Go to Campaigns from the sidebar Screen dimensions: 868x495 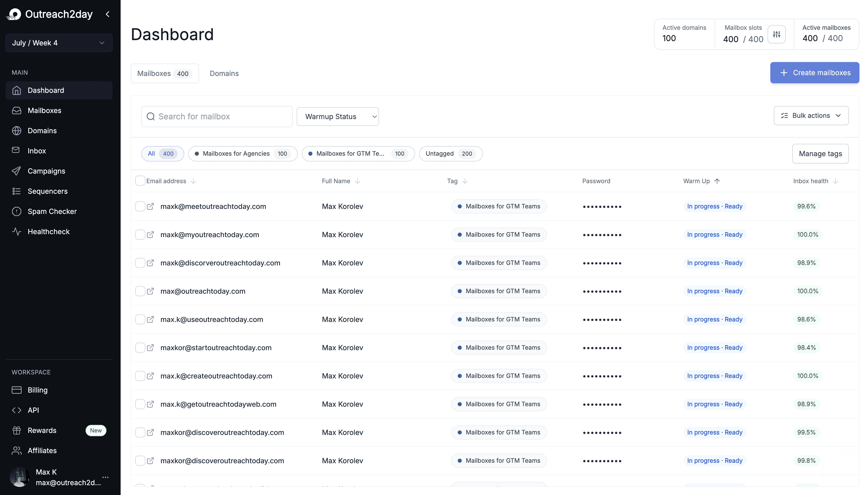click(46, 171)
